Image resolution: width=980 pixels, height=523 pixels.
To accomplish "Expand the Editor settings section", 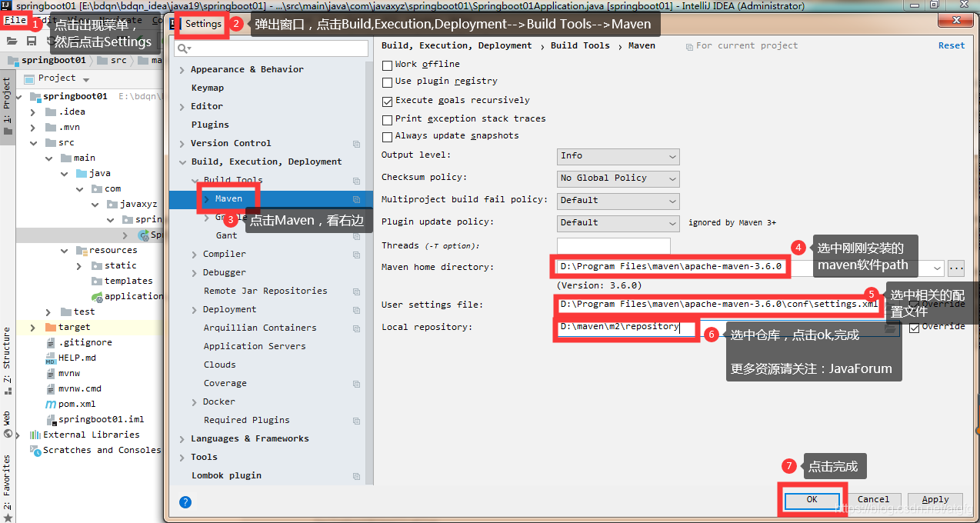I will [182, 107].
